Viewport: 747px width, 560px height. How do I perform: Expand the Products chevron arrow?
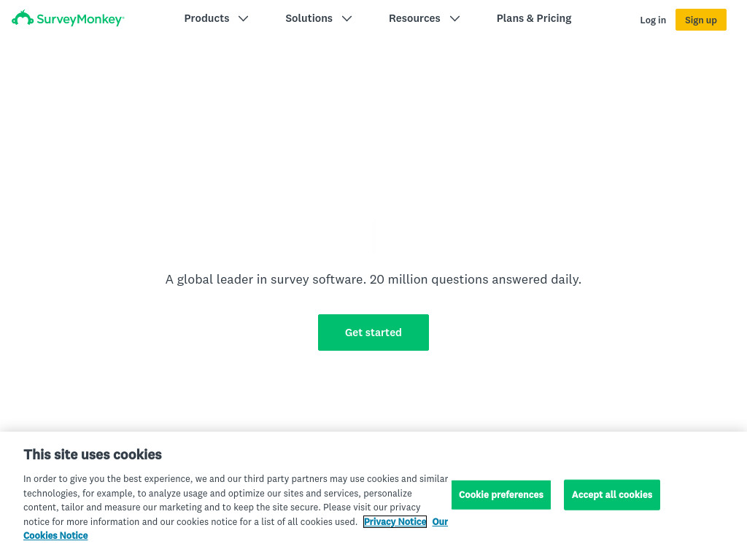point(244,18)
